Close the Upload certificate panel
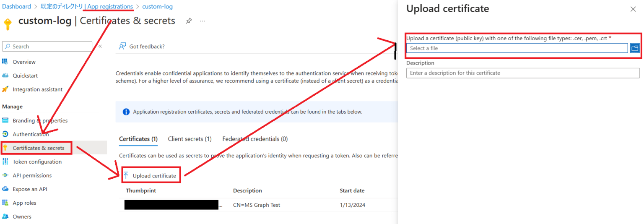644x224 pixels. pos(633,9)
